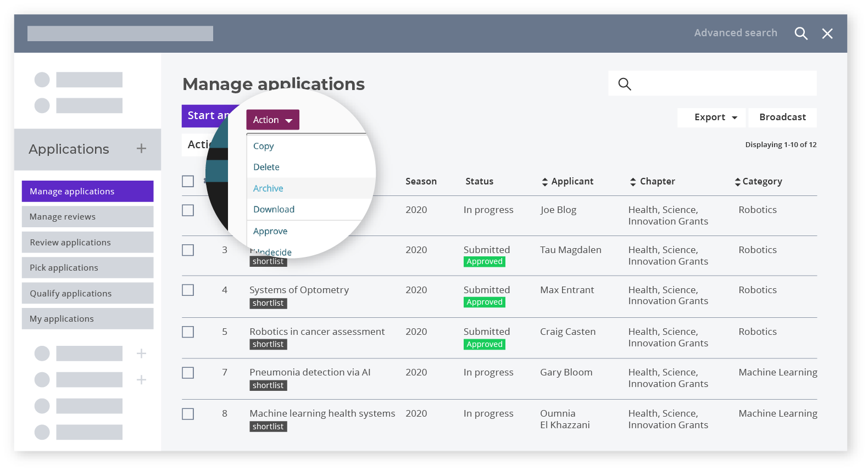Click the magnifier icon in top header

pyautogui.click(x=801, y=33)
